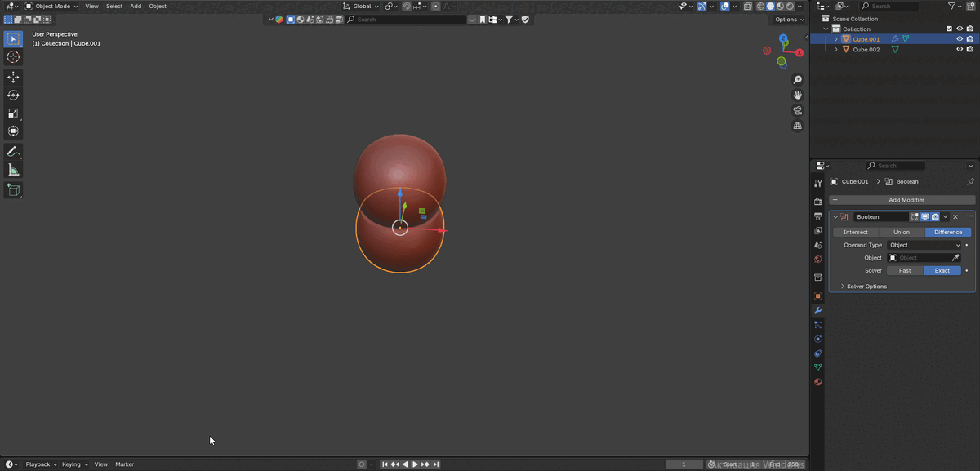Click the pan hand icon in viewport
This screenshot has width=980, height=471.
pos(798,96)
